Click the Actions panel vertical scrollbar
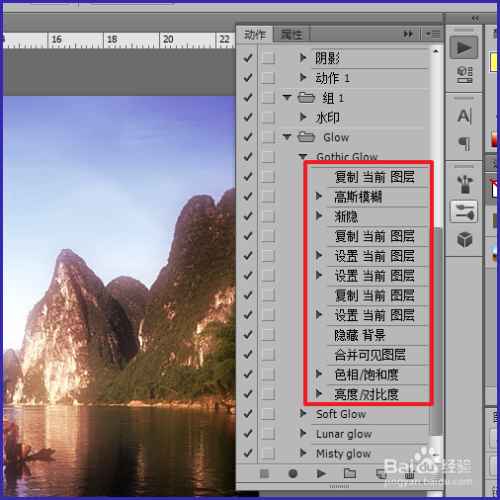Screen dimensions: 500x500 (x=436, y=332)
